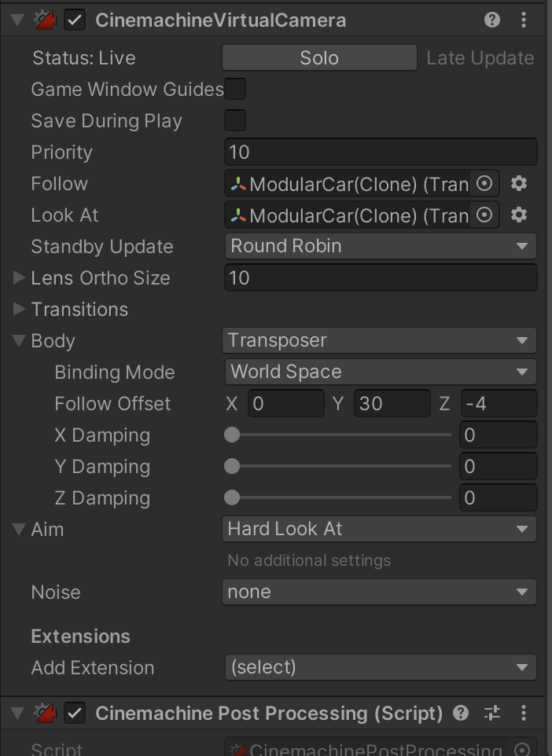Click the Priority value field
Screen dimensions: 552x756
pos(380,152)
